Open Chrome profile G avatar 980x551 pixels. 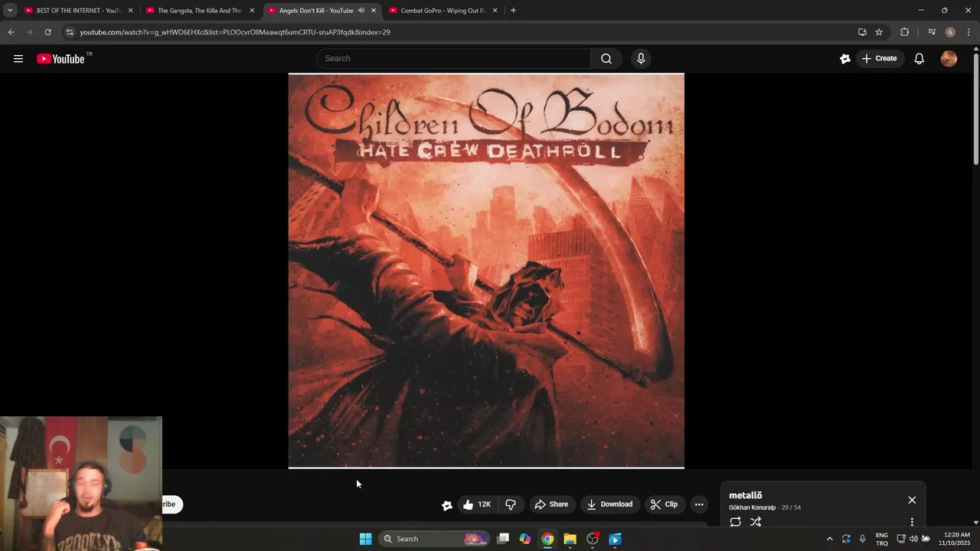(x=950, y=32)
